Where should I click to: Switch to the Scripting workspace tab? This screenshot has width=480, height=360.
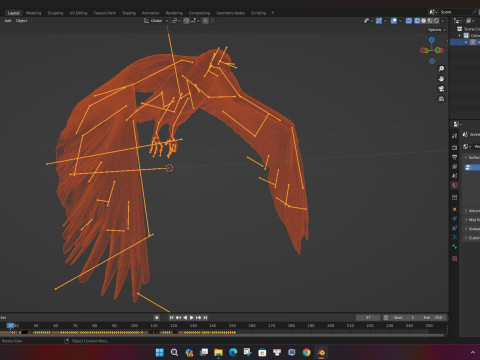pos(258,13)
